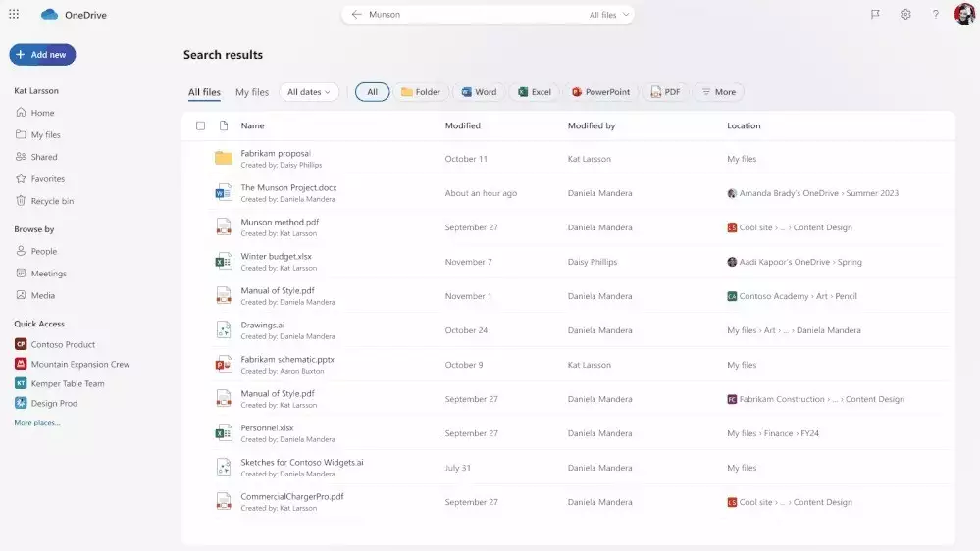Sort by Modified column header
This screenshot has width=980, height=551.
(462, 125)
